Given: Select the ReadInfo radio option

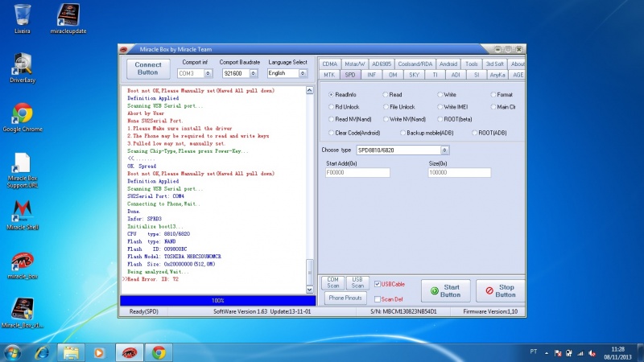Looking at the screenshot, I should click(343, 94).
